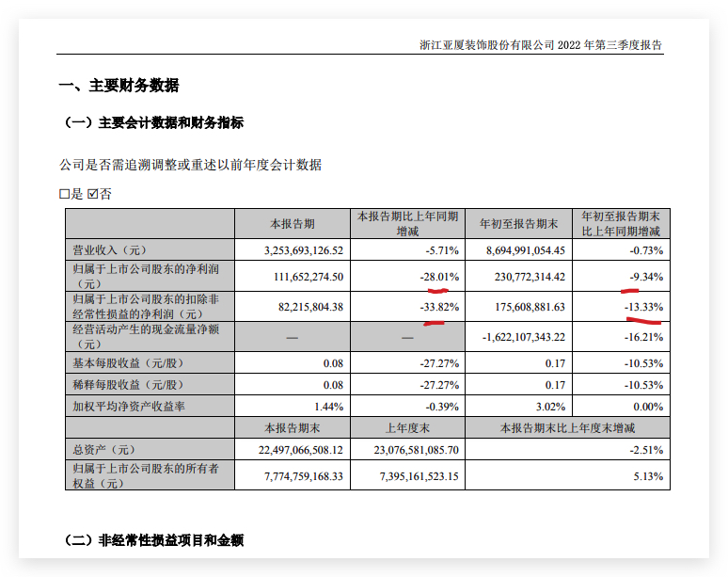This screenshot has width=728, height=577.
Task: Select value 111,652,274.50
Action: tap(309, 277)
